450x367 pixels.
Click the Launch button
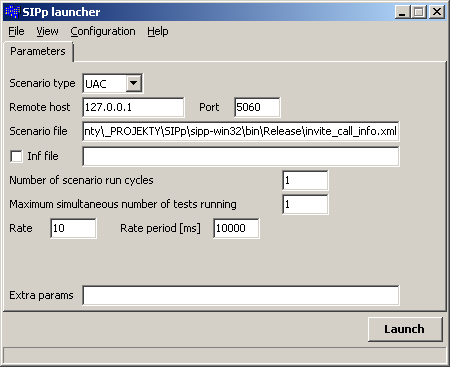tap(405, 329)
